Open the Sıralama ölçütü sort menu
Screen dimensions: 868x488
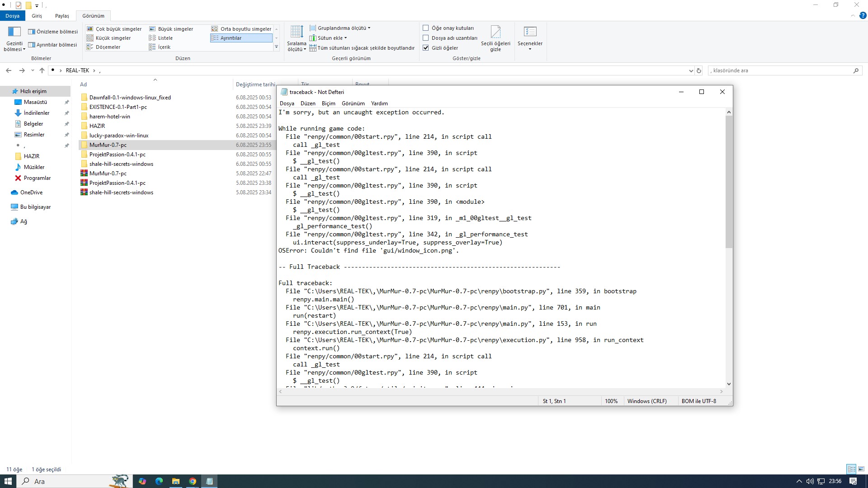[297, 39]
